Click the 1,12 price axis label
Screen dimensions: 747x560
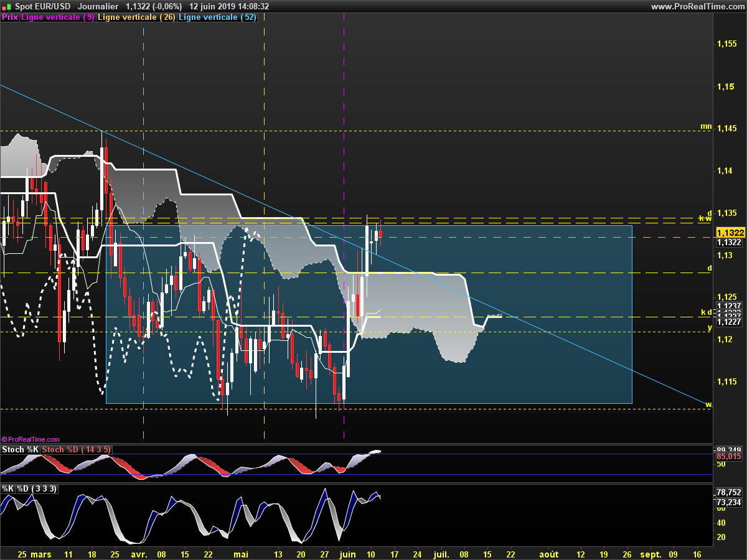tap(725, 339)
